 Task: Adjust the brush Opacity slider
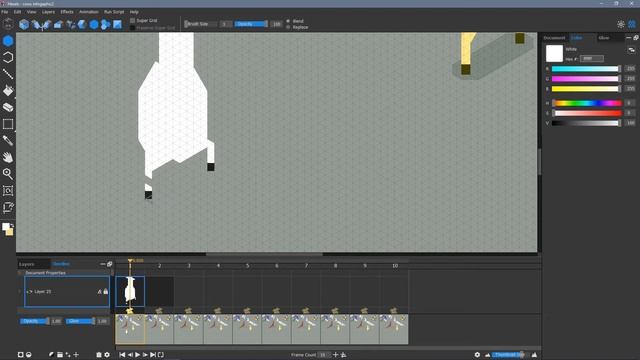[x=251, y=24]
